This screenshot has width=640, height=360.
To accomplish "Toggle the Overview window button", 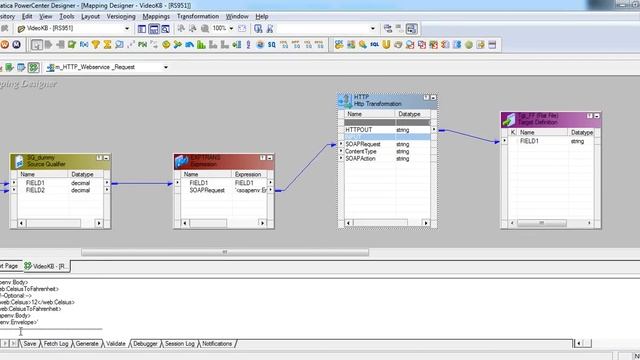I will tap(165, 29).
